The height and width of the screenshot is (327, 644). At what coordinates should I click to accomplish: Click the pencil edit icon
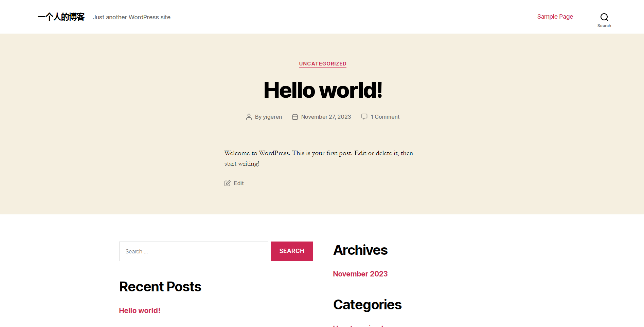point(227,183)
